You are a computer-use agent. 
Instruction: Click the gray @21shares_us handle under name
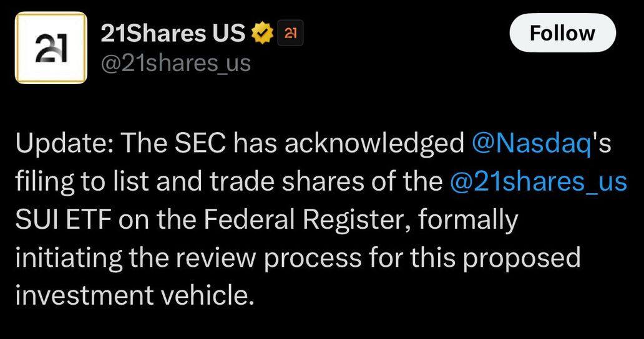click(x=176, y=64)
